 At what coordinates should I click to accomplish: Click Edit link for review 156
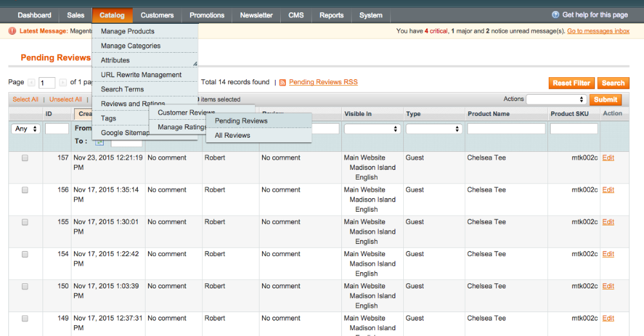coord(608,190)
